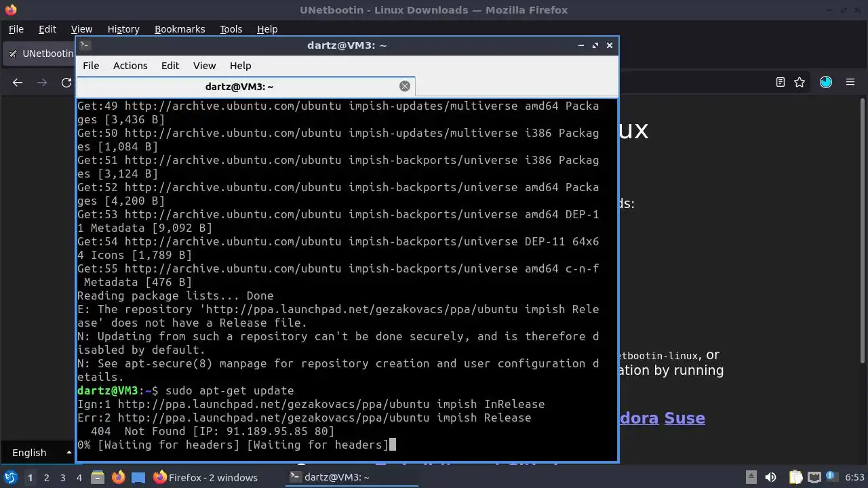Click the '404 Not Found' line in terminal
This screenshot has height=488, width=868.
click(x=212, y=431)
